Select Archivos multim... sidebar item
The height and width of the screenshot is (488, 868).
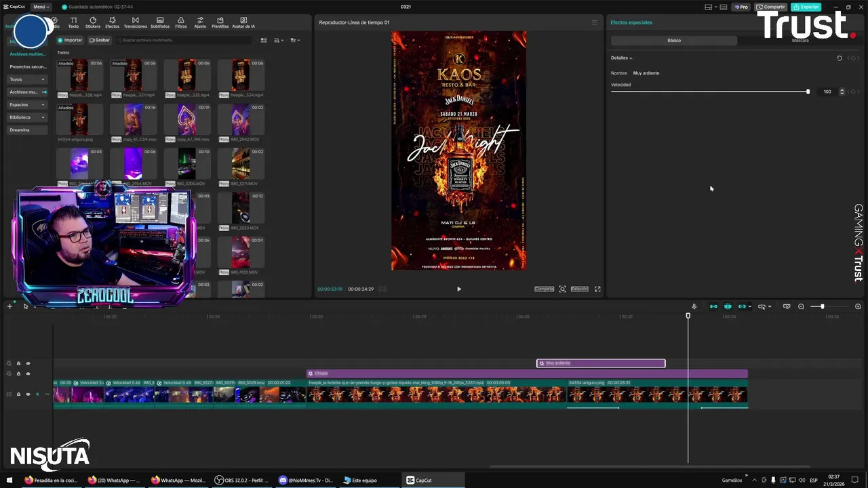(x=27, y=54)
